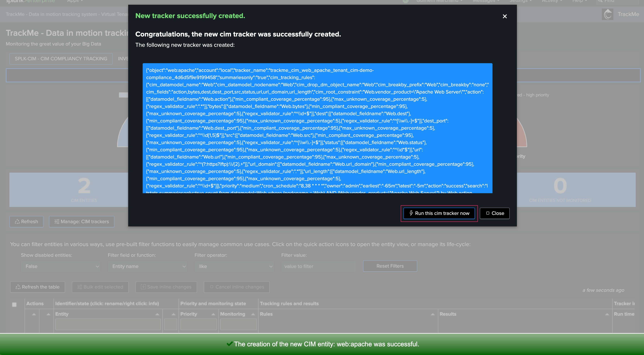This screenshot has width=644, height=355.
Task: Switch to SPLK-CIM - CIM COMPLIANCY TRACKING tab
Action: tap(61, 59)
